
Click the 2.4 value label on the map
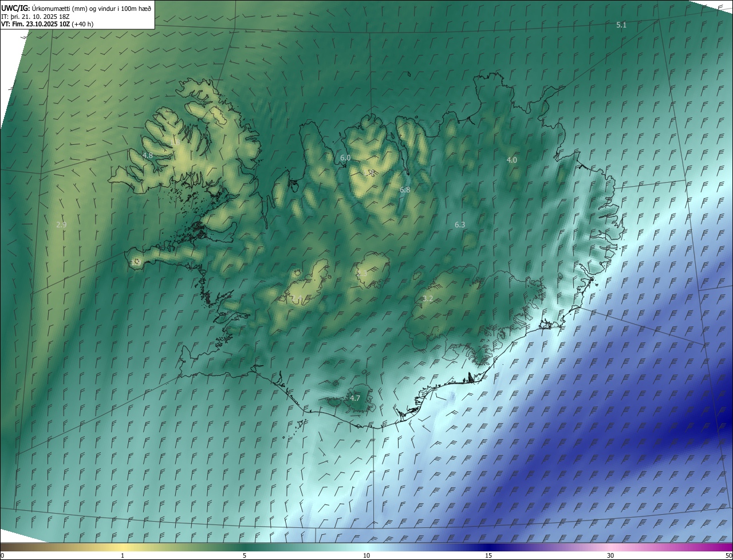297,298
